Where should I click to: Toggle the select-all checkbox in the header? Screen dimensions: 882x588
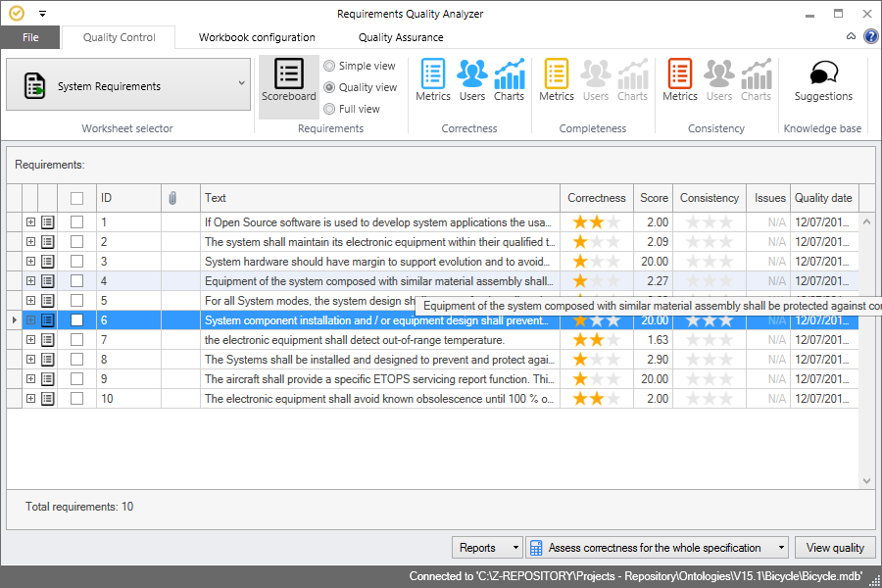77,198
